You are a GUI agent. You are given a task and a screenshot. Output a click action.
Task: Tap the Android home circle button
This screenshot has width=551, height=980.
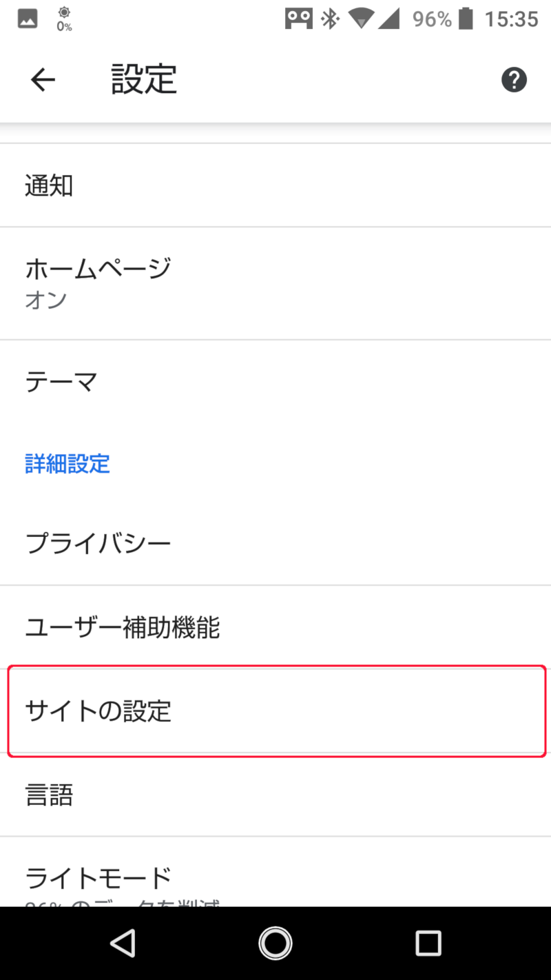[x=275, y=943]
